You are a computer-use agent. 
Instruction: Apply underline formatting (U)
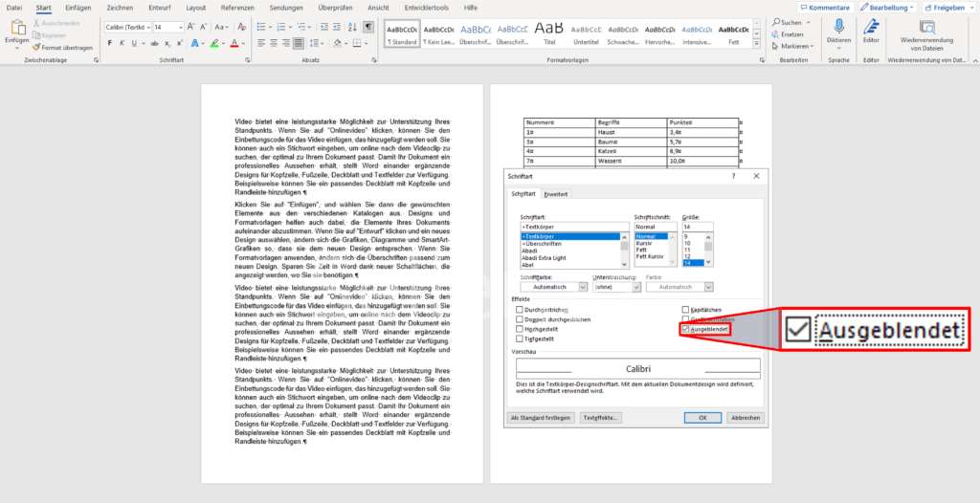[x=134, y=43]
